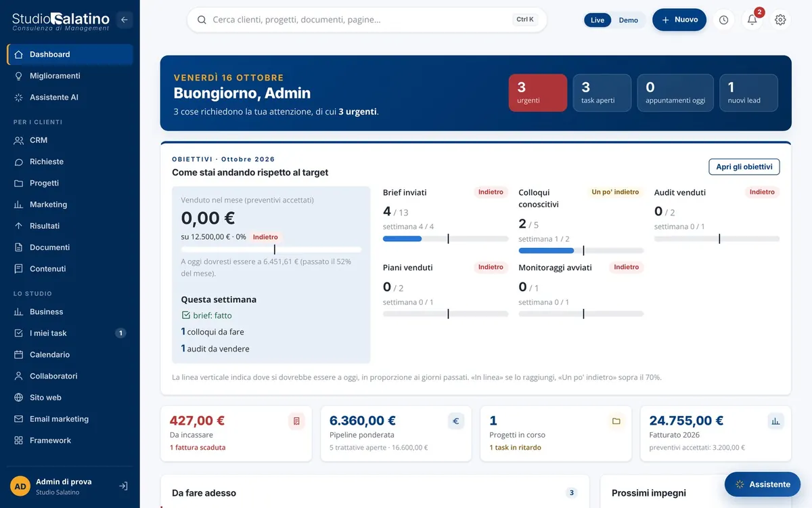Click the invoice icon on Da incassare card
The width and height of the screenshot is (812, 508).
[296, 421]
